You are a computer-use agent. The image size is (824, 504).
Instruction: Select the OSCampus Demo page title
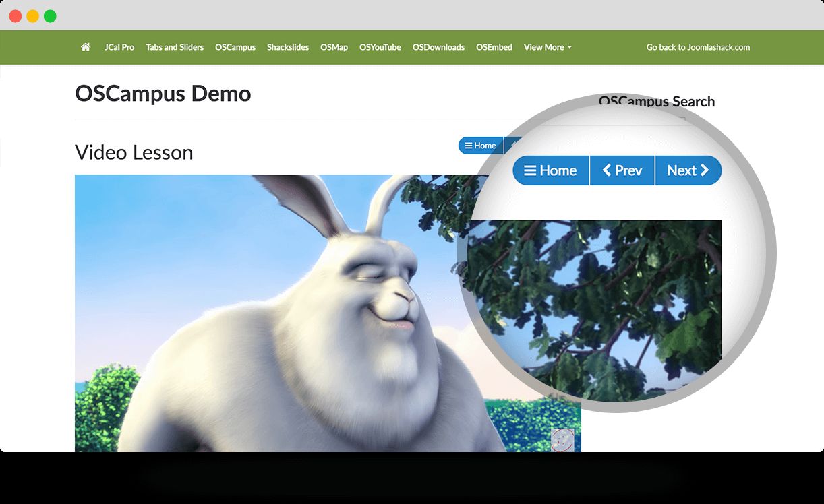tap(163, 93)
